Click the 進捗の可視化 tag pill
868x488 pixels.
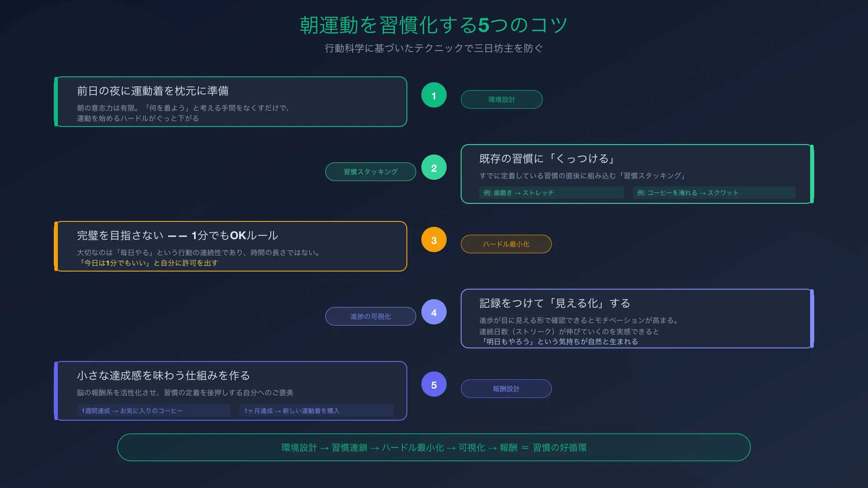tap(370, 316)
